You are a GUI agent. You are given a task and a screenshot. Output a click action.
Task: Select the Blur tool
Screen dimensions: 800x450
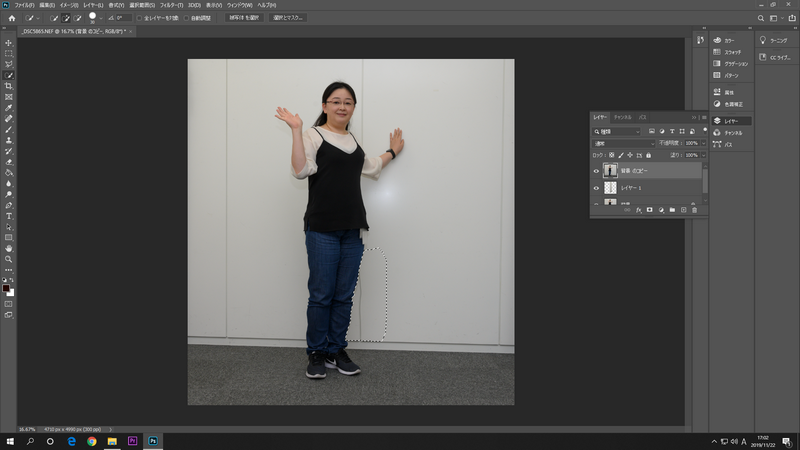pyautogui.click(x=9, y=184)
